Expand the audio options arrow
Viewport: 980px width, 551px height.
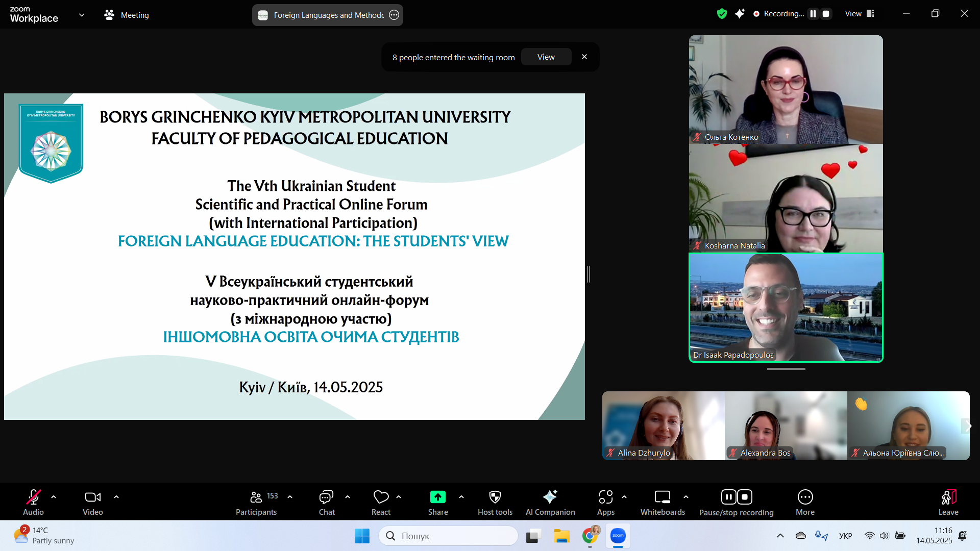tap(54, 496)
